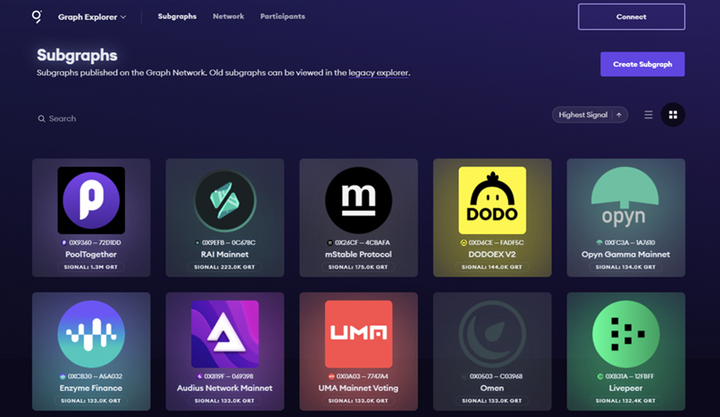Click Opyn Gamma owner address text
Screen dimensions: 720x417
630,242
